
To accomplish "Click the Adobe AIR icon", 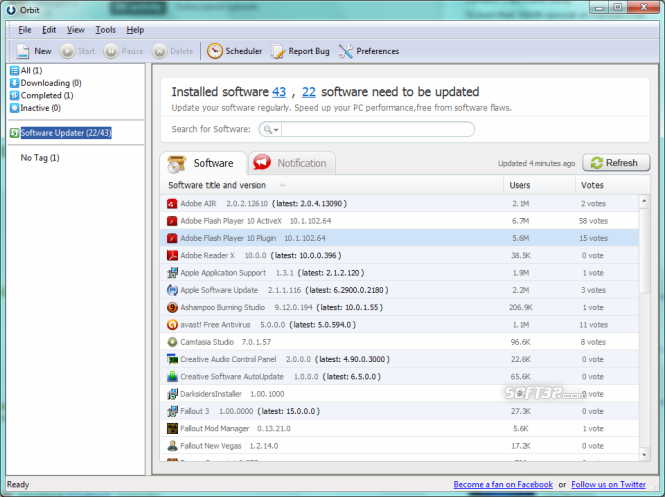I will pos(172,204).
